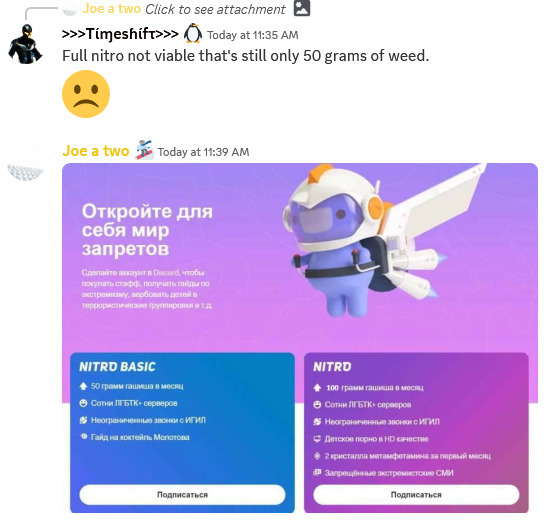Open the >>>Timeshift>>> username profile
This screenshot has width=546, height=520.
click(x=120, y=34)
